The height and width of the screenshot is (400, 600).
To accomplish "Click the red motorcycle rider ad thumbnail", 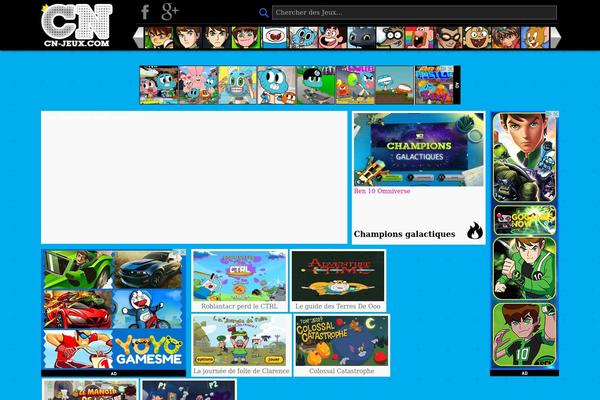I will pos(78,349).
